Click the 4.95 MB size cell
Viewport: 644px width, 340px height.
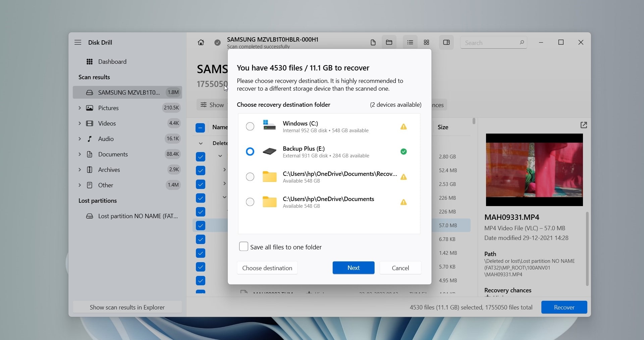click(448, 281)
